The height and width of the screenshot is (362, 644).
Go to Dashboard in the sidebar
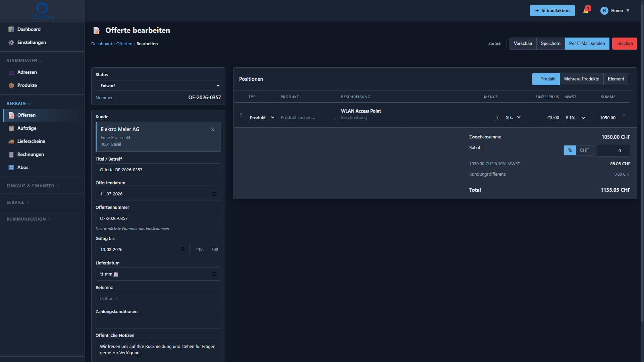point(42,29)
